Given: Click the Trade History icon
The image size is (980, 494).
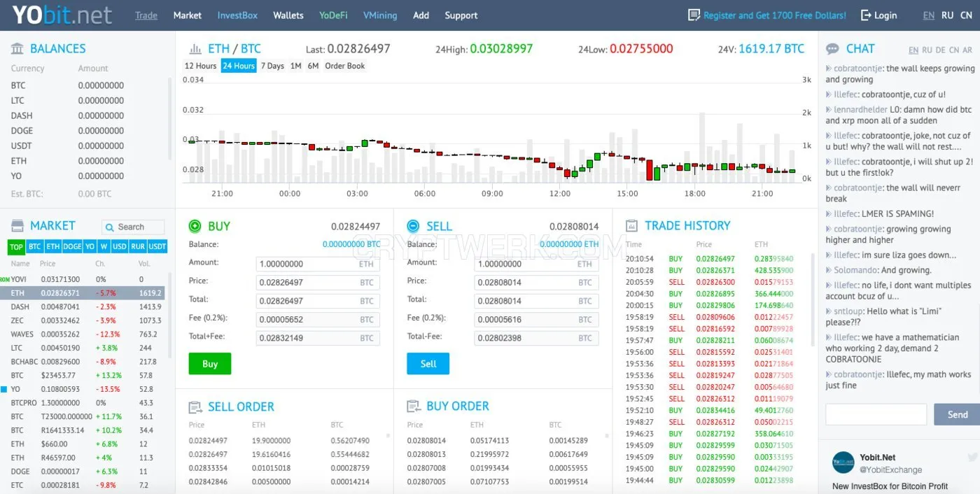Looking at the screenshot, I should click(x=631, y=225).
